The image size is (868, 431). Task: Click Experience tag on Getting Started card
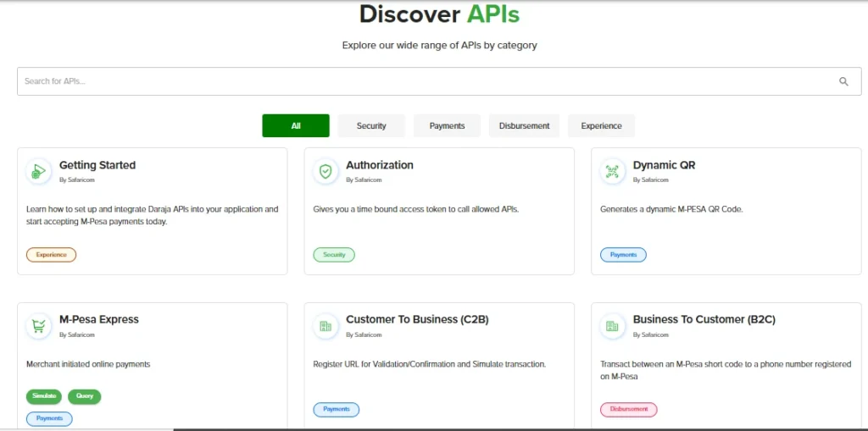pos(51,255)
